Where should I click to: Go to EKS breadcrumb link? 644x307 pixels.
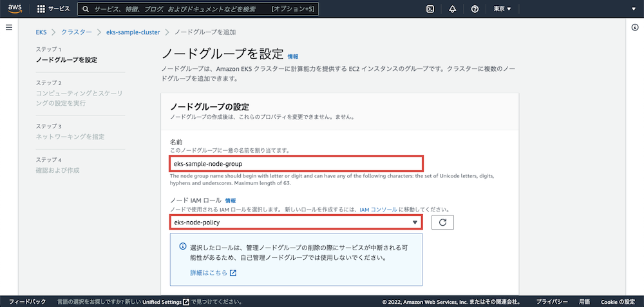coord(43,32)
